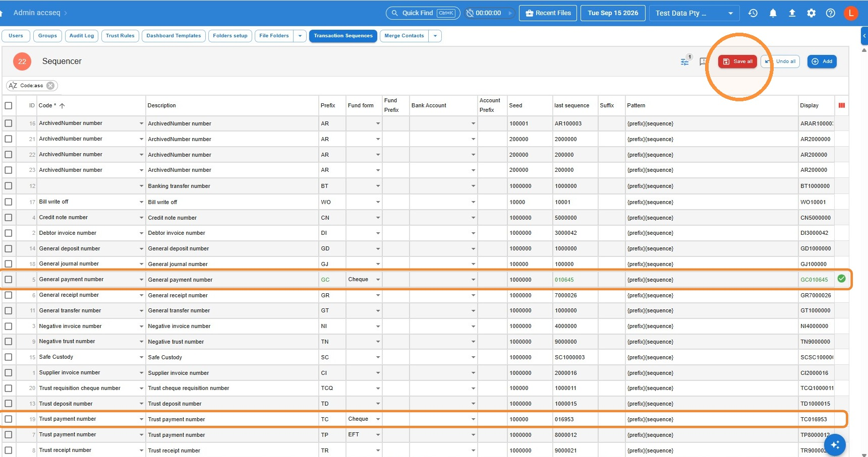Click the Quick Find search box
This screenshot has width=868, height=457.
[x=423, y=13]
